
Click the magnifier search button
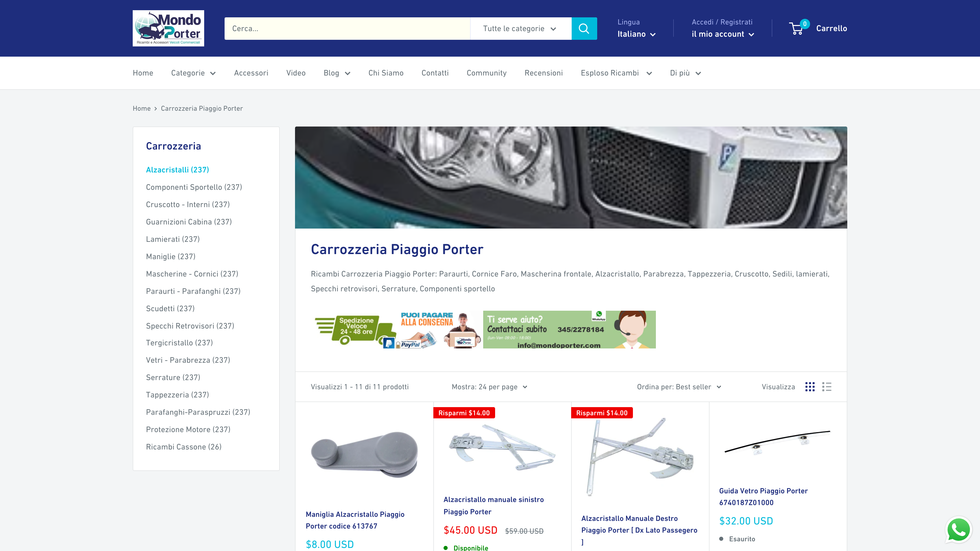tap(584, 29)
